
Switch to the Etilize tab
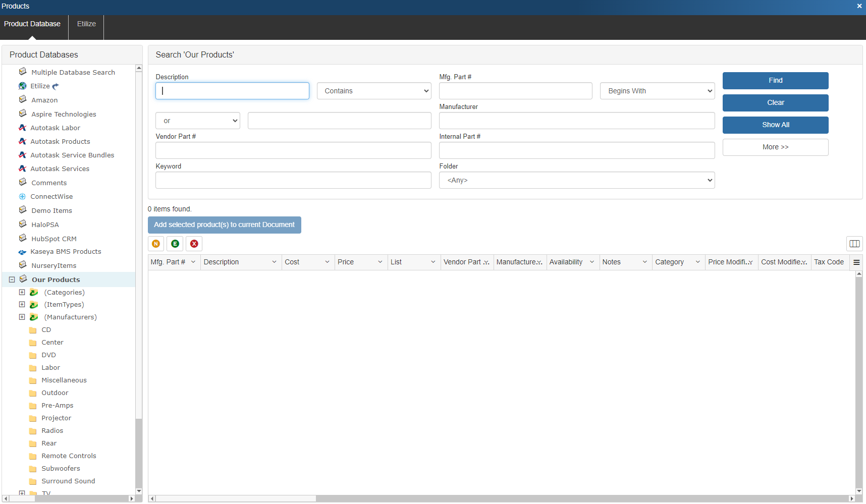pos(86,24)
